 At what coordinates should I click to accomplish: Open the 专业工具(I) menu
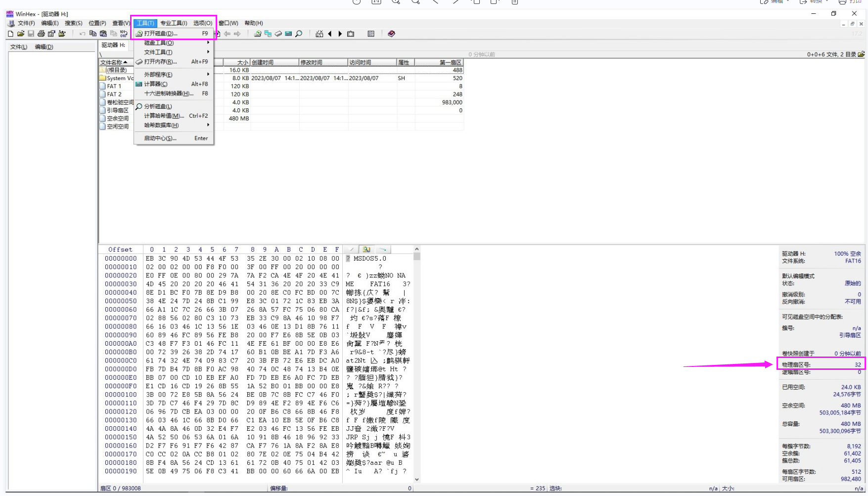point(174,23)
